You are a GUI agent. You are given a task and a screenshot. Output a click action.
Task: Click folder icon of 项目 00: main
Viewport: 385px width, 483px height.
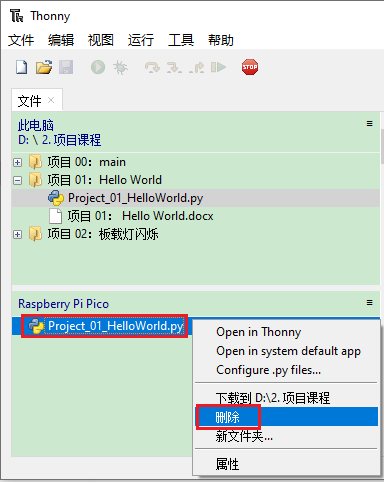[x=35, y=162]
